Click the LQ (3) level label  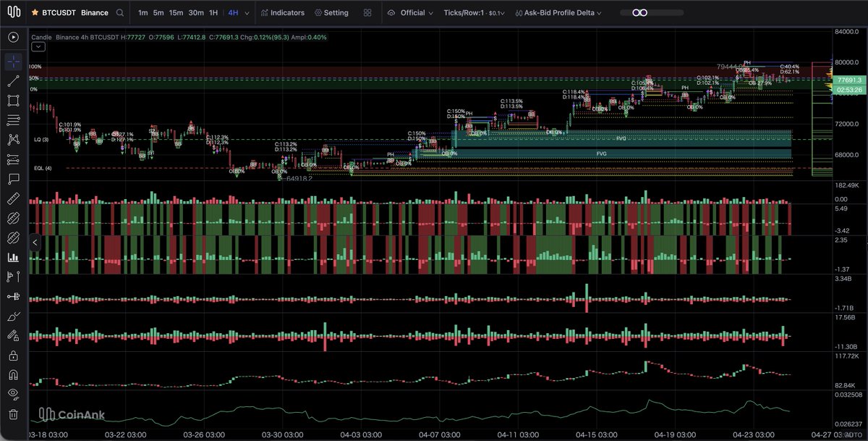(41, 139)
